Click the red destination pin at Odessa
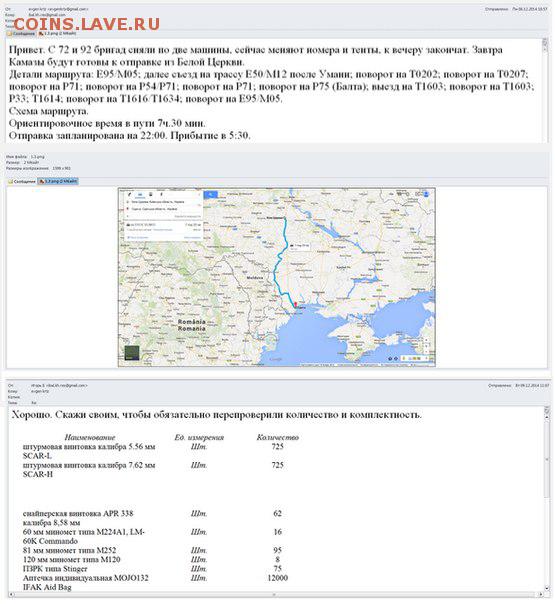555x604 pixels. tap(295, 305)
